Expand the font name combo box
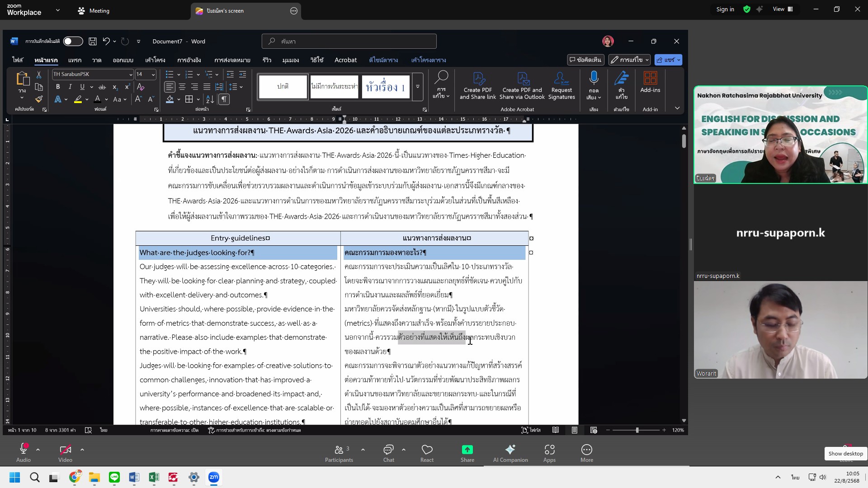Viewport: 868px width, 488px height. tap(131, 75)
